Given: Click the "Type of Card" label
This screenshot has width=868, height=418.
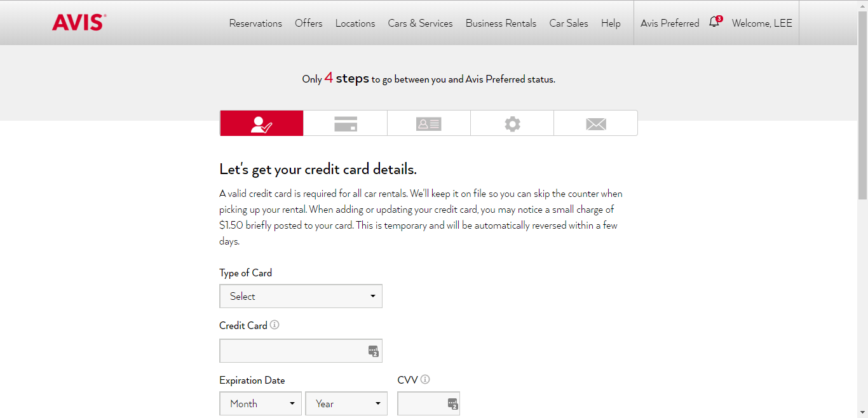Looking at the screenshot, I should 245,273.
